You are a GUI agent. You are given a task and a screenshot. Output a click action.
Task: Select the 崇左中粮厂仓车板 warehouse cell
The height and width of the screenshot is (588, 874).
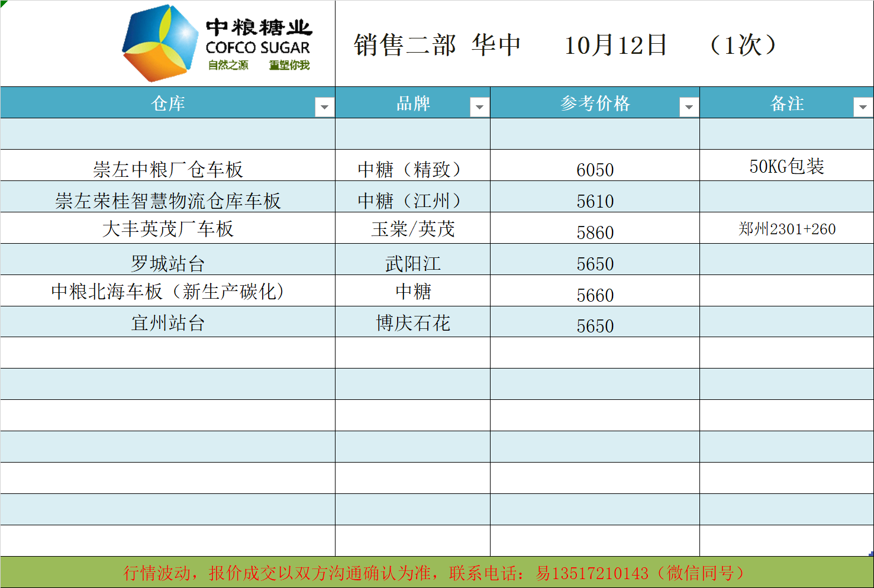click(x=168, y=169)
